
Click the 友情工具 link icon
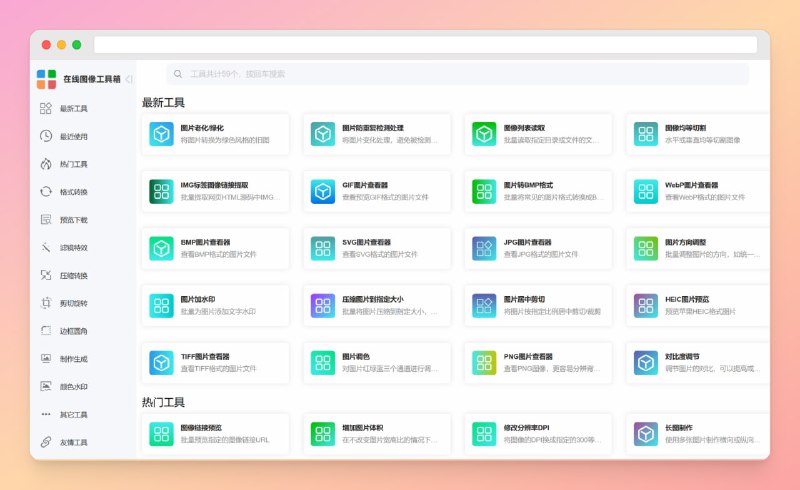[x=46, y=442]
